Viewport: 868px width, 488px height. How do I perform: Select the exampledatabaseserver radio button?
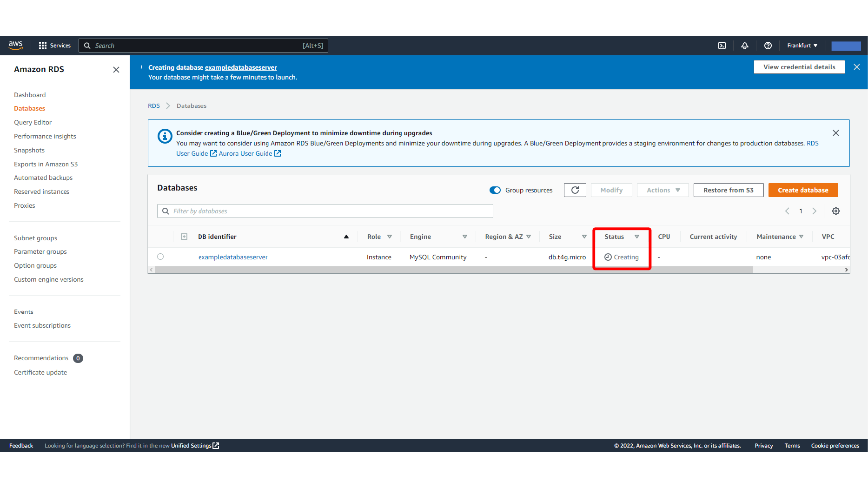[160, 257]
